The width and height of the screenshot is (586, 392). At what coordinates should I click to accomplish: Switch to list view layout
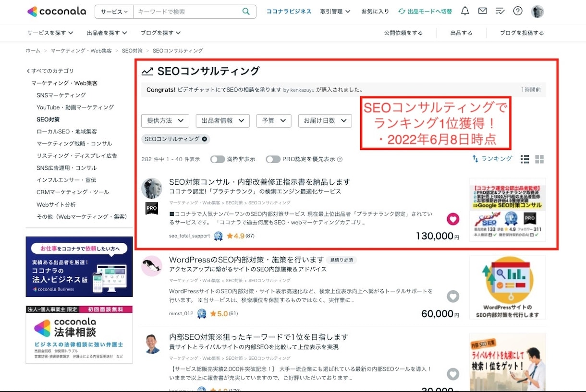[525, 159]
